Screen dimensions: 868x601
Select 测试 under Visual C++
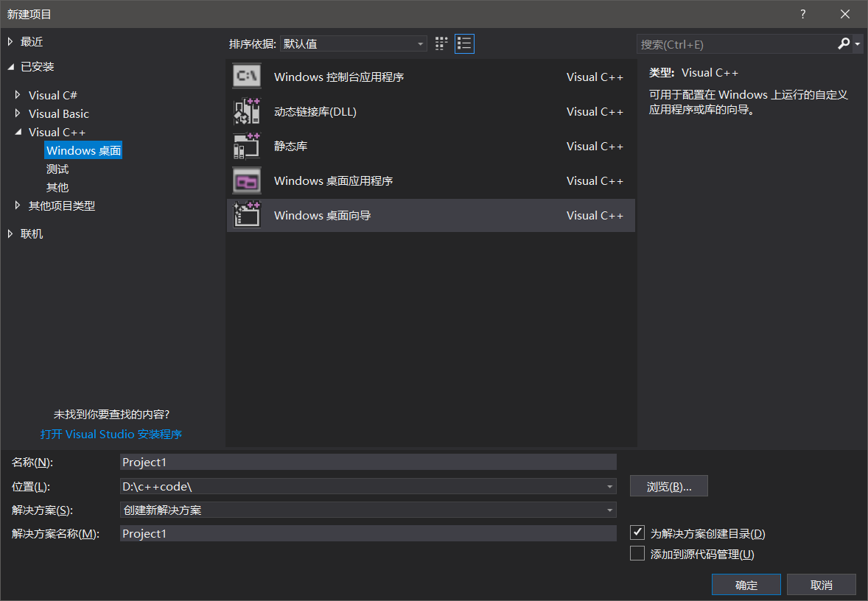57,169
